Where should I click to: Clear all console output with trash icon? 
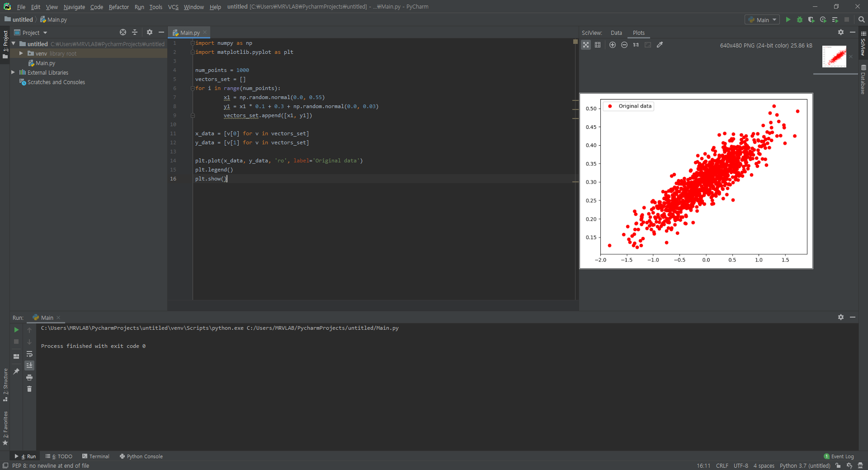coord(29,389)
